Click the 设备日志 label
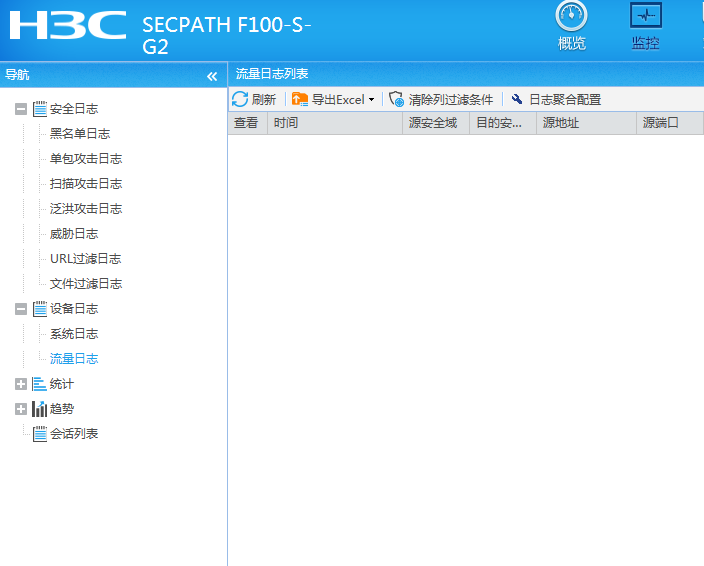This screenshot has width=704, height=566. (74, 309)
